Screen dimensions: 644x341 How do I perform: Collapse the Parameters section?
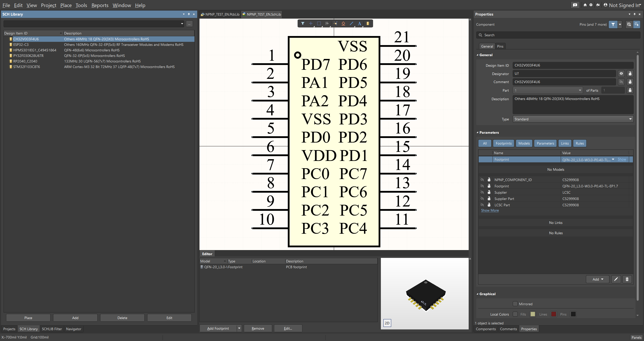pos(477,132)
